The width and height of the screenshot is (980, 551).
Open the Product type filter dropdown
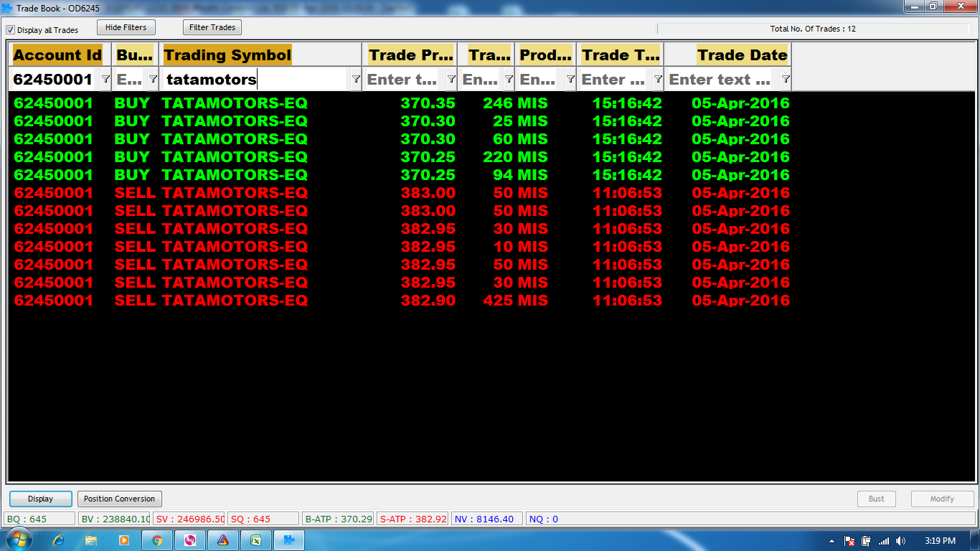point(570,80)
